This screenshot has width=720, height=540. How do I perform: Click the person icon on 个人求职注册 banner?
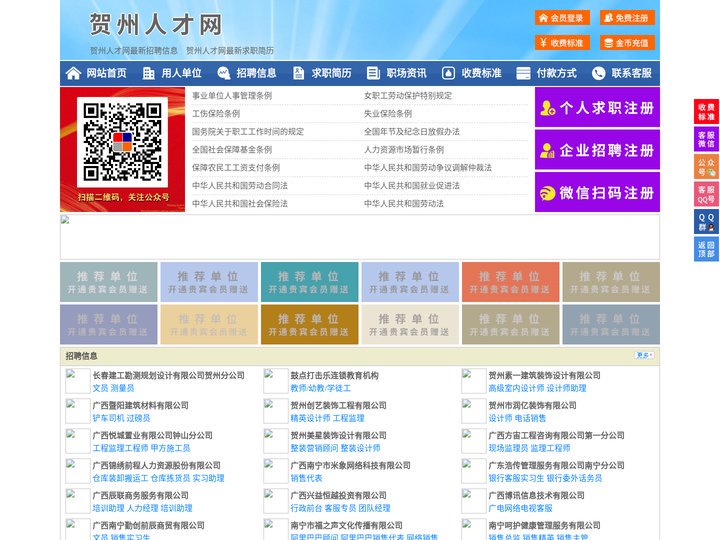coord(547,107)
